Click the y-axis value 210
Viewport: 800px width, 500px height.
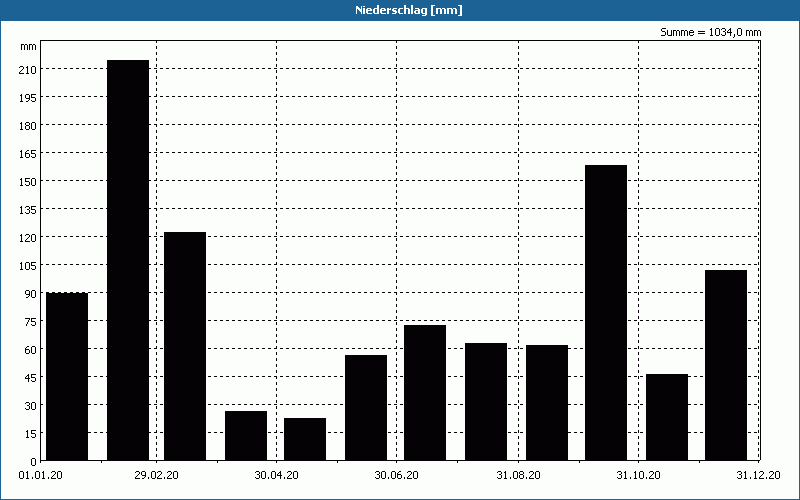click(x=28, y=69)
